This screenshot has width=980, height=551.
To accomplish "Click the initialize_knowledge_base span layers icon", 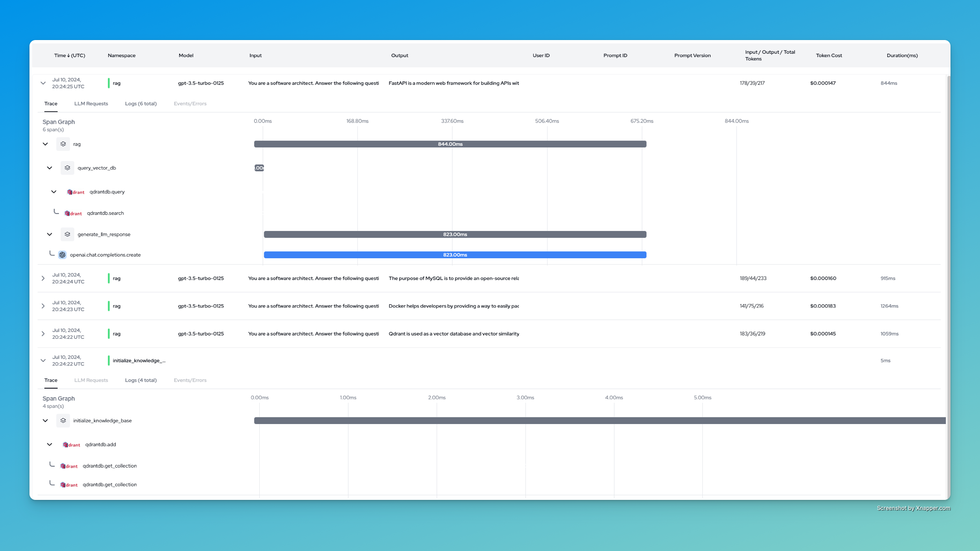I will tap(63, 421).
